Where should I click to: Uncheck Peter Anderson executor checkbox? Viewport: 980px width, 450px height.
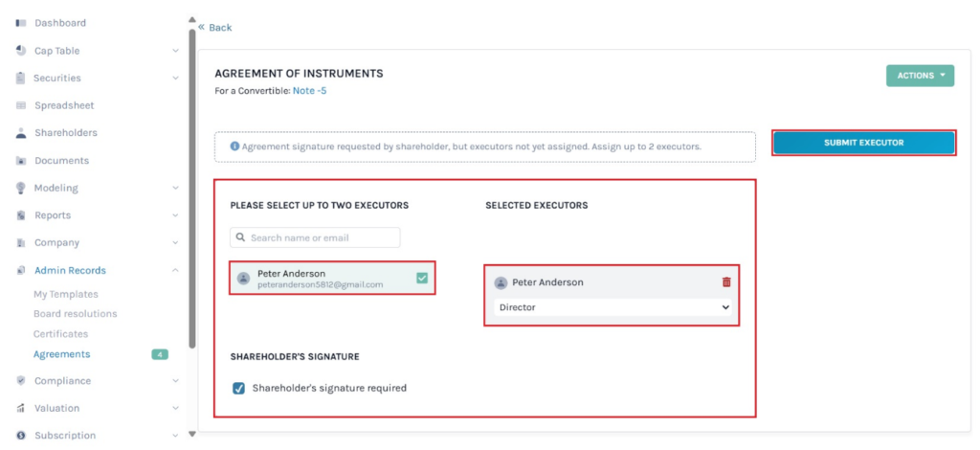click(422, 279)
